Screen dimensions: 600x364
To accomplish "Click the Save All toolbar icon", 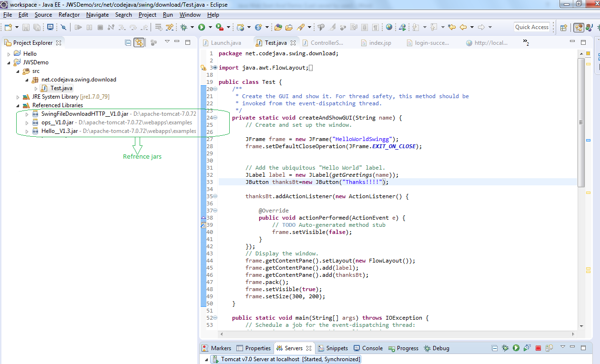I will [37, 27].
